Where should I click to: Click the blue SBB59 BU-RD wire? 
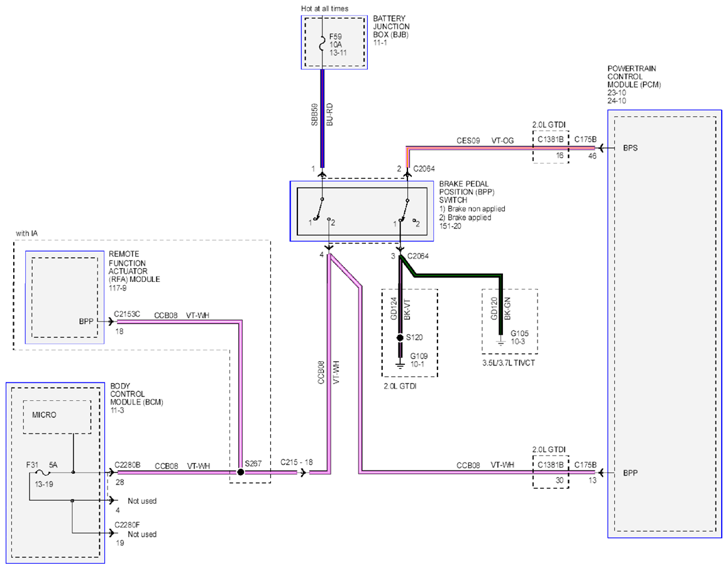323,118
